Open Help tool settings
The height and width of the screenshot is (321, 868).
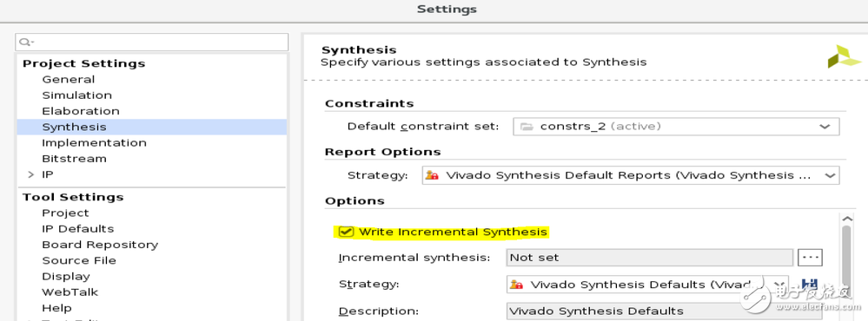point(57,308)
